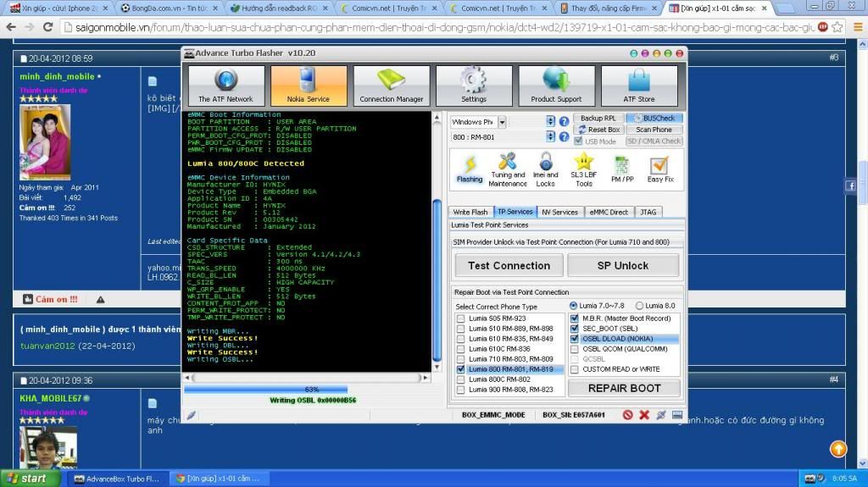Click Scan Phone button
Screen dimensions: 868x487
654,130
